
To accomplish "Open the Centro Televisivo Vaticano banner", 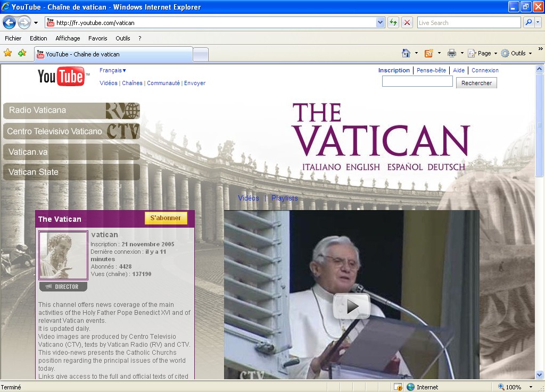I will point(72,131).
